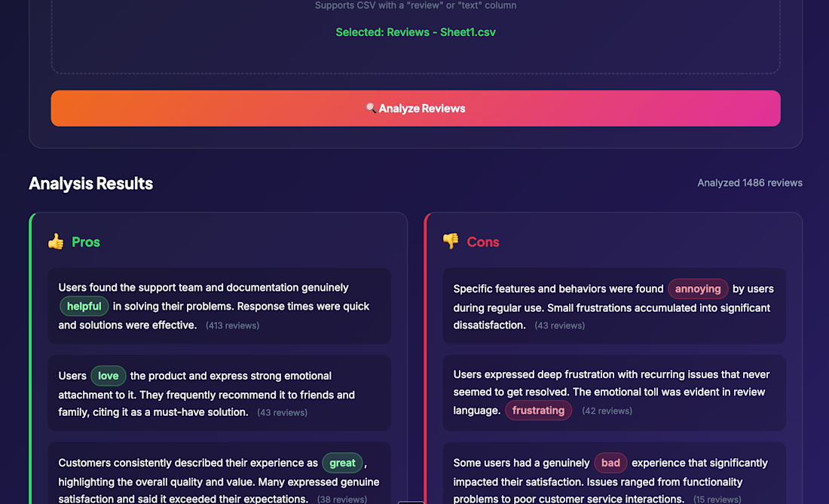Click the thumbs down Cons icon
This screenshot has height=504, width=829.
pos(451,242)
